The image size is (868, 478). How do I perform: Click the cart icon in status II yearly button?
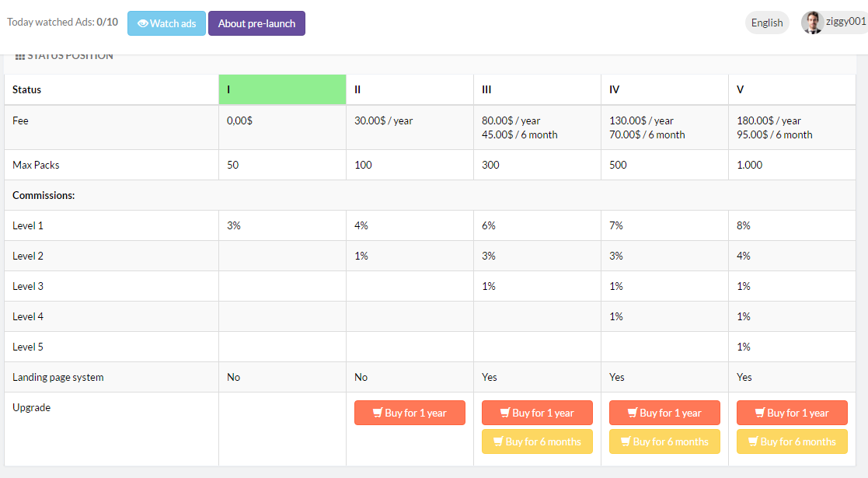pyautogui.click(x=377, y=413)
